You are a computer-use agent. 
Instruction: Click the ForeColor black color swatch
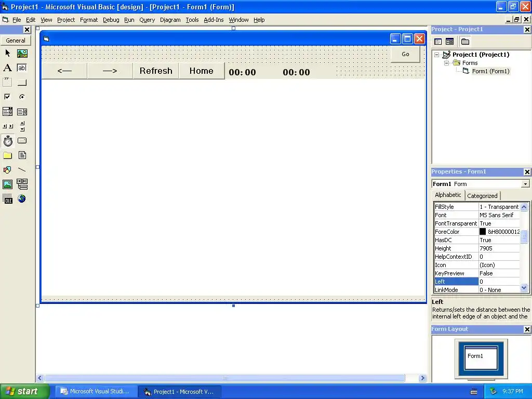click(483, 232)
